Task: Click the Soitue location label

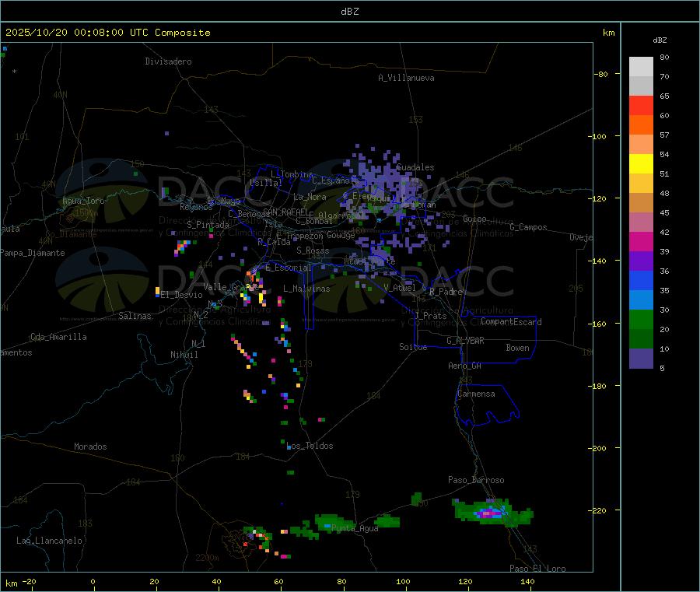Action: 413,347
